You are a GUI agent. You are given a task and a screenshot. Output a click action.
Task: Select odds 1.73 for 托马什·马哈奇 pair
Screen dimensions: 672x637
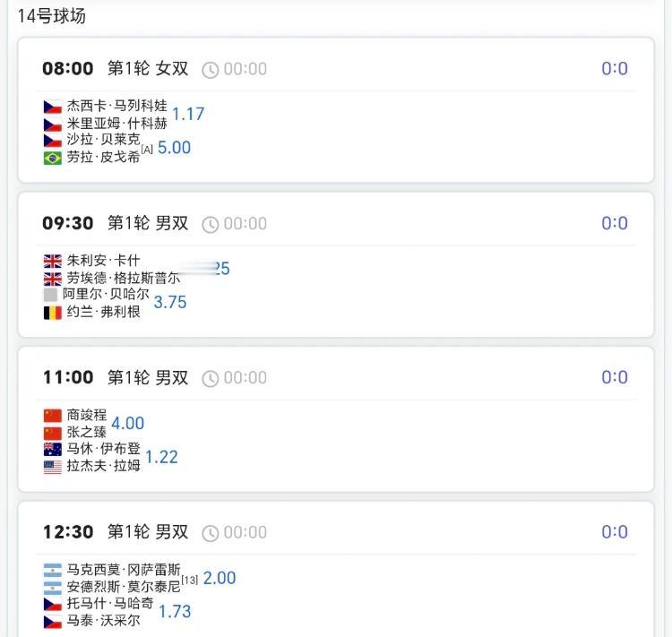pyautogui.click(x=175, y=612)
